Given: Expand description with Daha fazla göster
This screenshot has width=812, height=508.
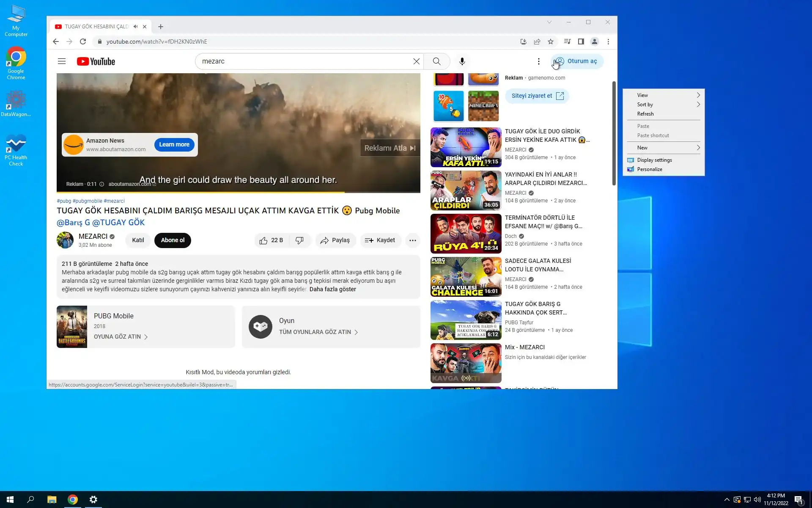Looking at the screenshot, I should click(332, 289).
